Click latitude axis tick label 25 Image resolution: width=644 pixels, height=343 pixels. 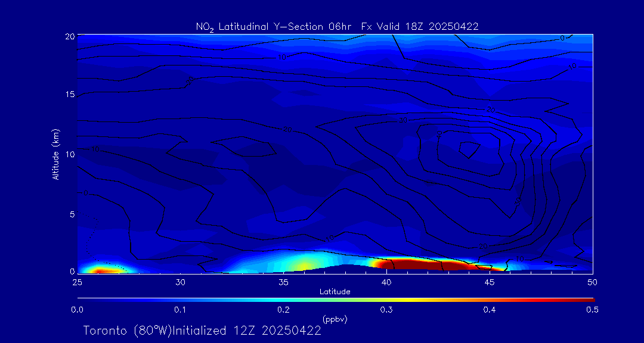coord(77,282)
